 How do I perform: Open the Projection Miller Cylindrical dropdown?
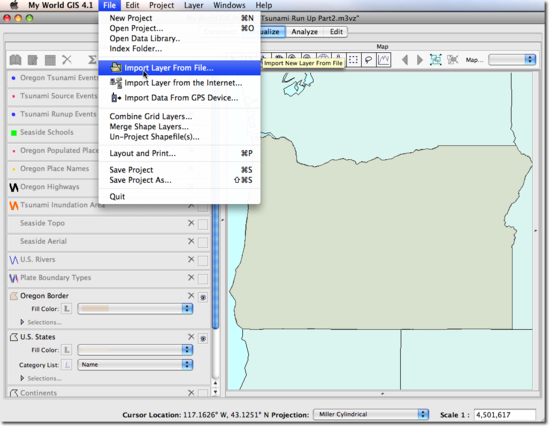coord(371,414)
